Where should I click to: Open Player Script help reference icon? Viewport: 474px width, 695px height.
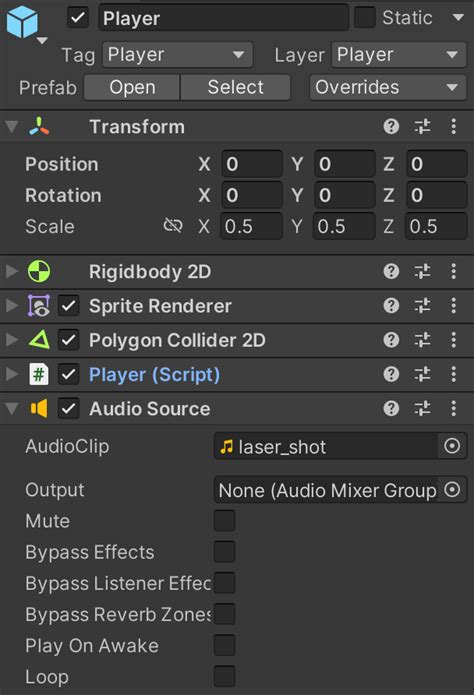391,374
